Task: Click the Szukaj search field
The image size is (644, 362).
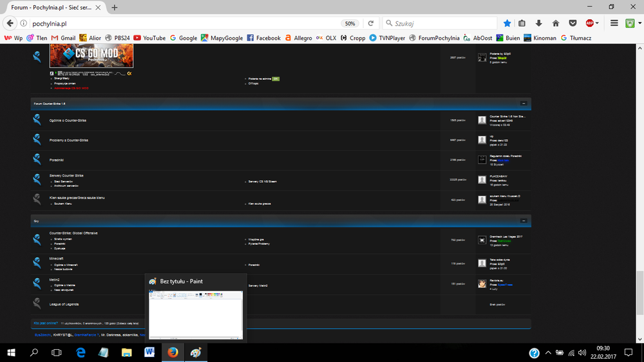Action: click(x=444, y=23)
